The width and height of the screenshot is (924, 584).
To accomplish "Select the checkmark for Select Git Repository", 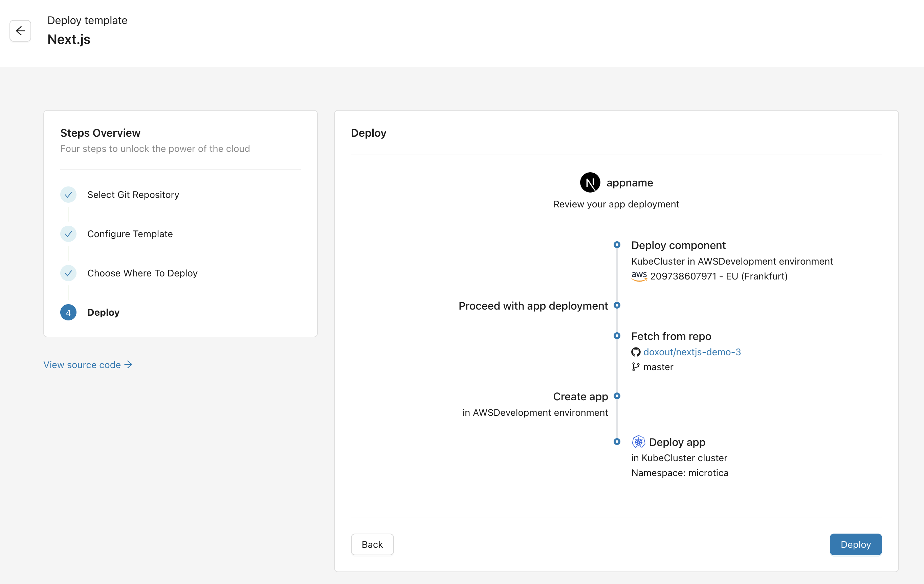I will pyautogui.click(x=68, y=195).
